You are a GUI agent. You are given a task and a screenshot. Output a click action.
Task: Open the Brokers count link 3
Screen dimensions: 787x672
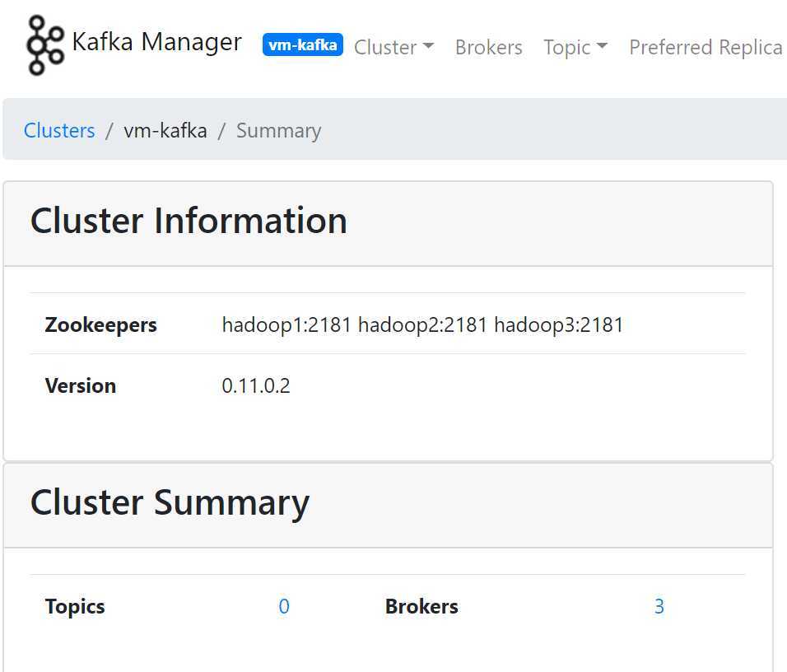coord(659,606)
